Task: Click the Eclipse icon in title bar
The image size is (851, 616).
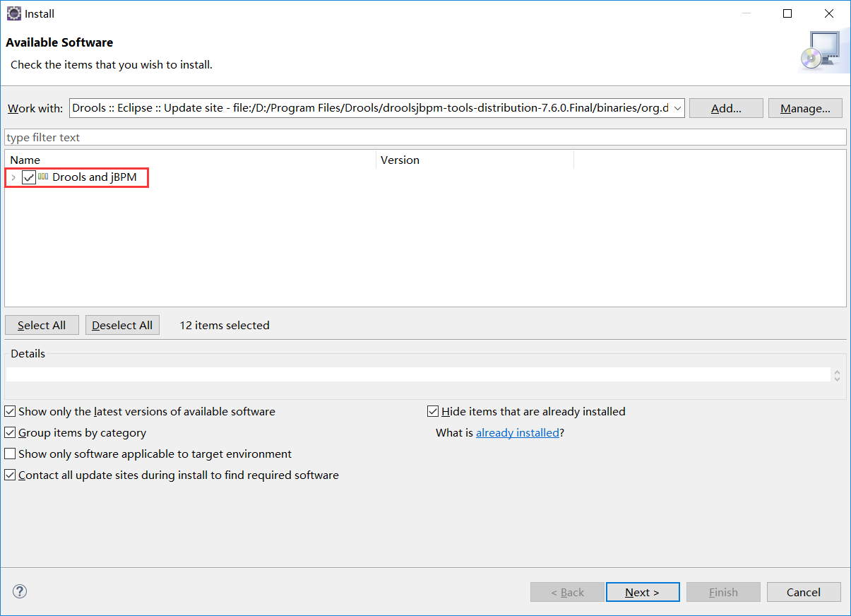Action: click(x=13, y=13)
